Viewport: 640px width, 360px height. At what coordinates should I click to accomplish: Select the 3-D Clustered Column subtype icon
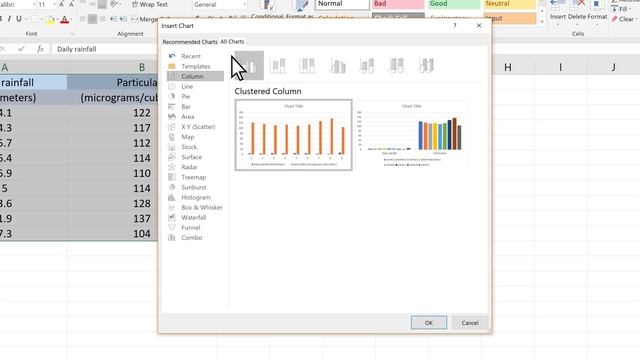[337, 65]
